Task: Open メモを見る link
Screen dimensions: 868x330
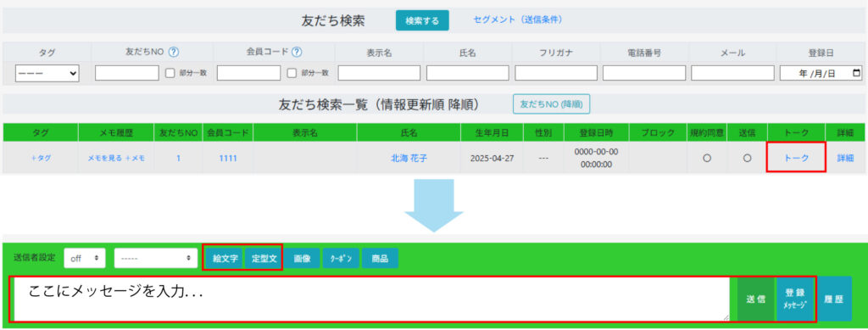Action: (104, 158)
